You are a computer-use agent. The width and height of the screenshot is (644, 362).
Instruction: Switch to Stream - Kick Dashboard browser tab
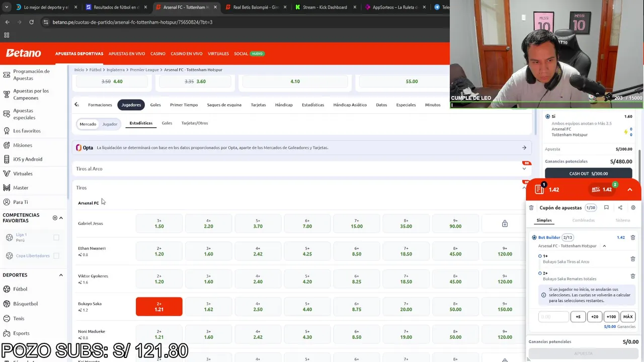click(325, 7)
